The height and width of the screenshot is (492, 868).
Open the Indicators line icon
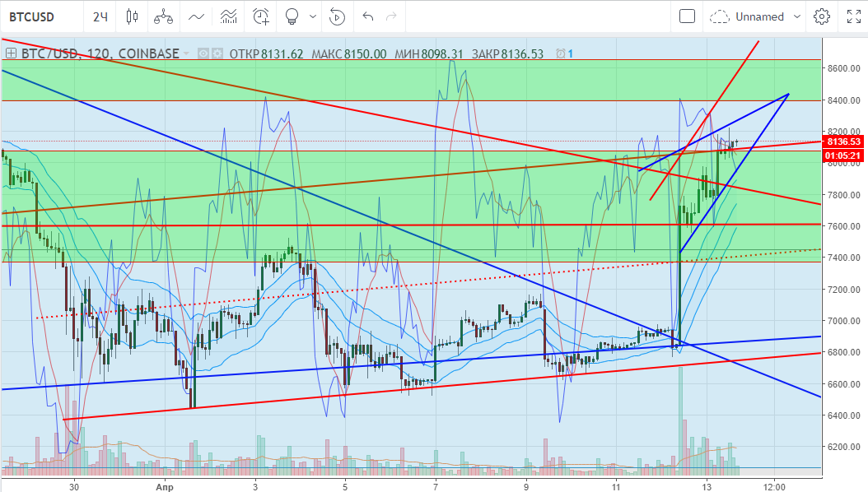tap(196, 16)
